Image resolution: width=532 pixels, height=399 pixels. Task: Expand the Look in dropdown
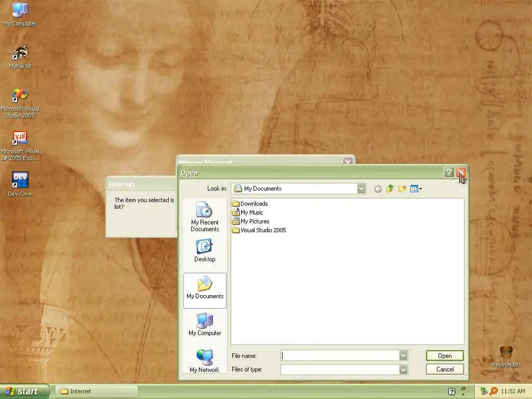362,189
